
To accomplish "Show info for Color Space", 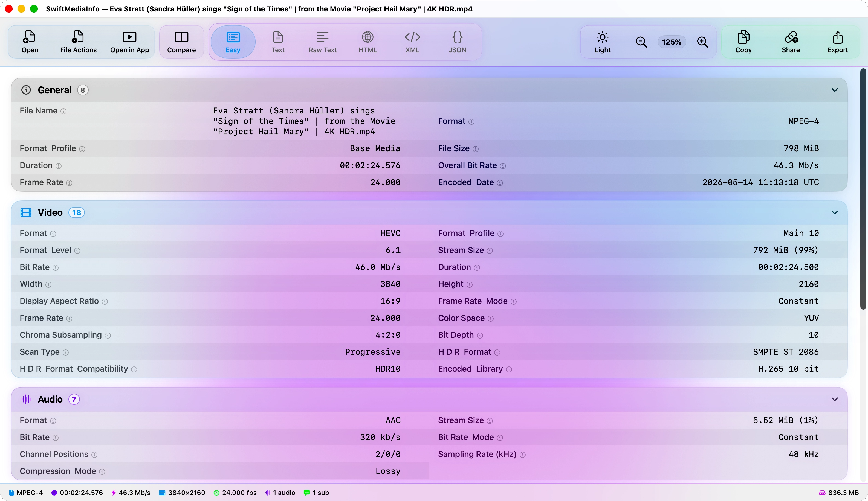I will click(x=491, y=319).
